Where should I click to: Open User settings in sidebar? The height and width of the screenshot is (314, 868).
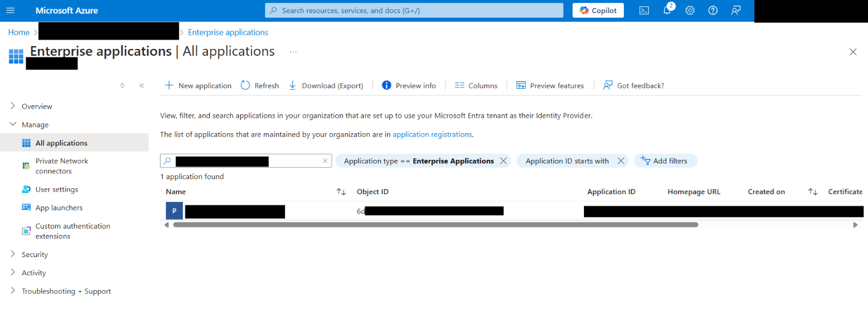coord(56,189)
